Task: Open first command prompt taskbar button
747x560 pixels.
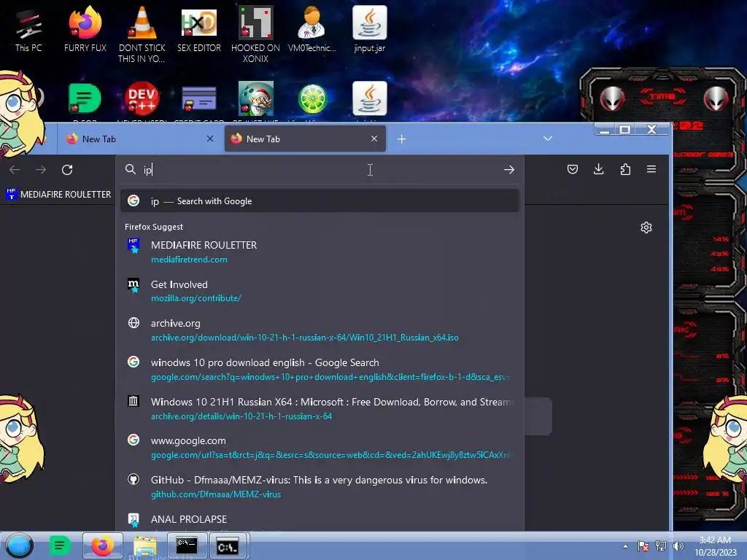Action: click(187, 545)
